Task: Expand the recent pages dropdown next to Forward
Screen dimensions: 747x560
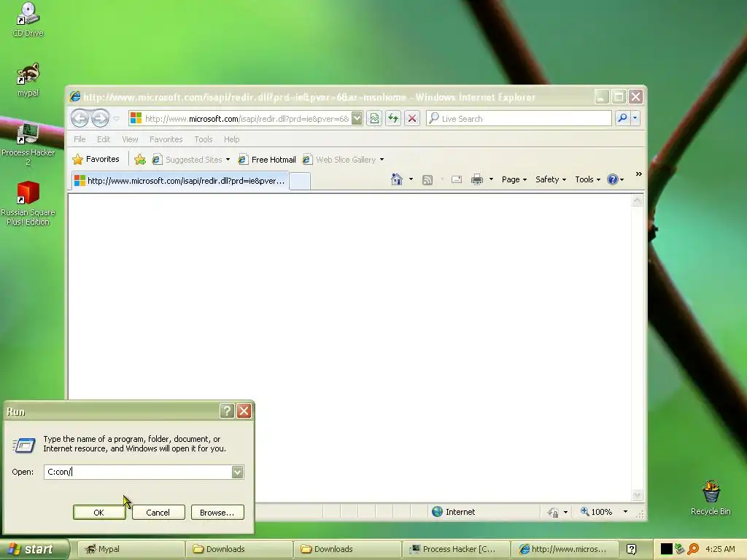Action: [x=116, y=119]
